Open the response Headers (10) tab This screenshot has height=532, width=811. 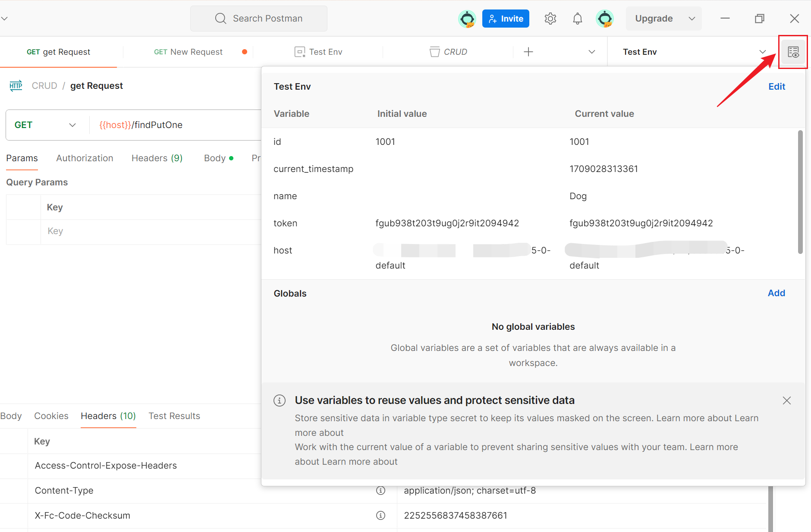pyautogui.click(x=108, y=416)
